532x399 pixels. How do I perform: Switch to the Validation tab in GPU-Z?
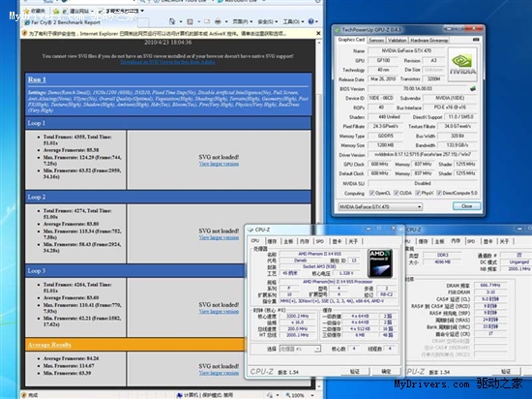tap(397, 40)
